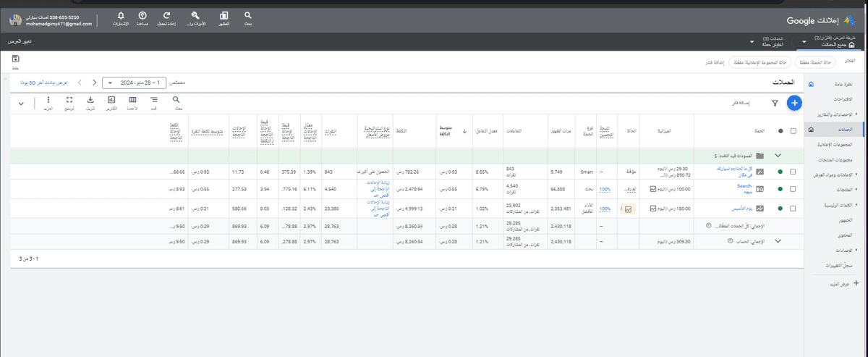The width and height of the screenshot is (868, 357).
Task: Click the filter funnel icon
Action: click(774, 104)
